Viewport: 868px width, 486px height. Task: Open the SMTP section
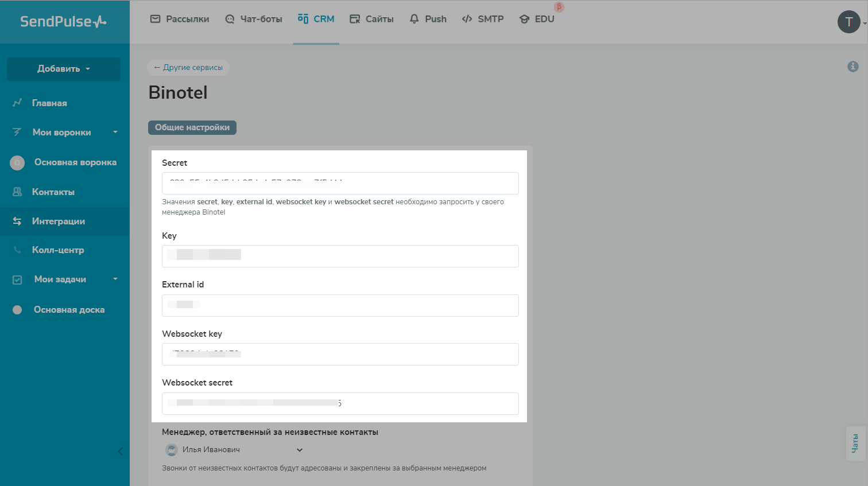point(483,19)
